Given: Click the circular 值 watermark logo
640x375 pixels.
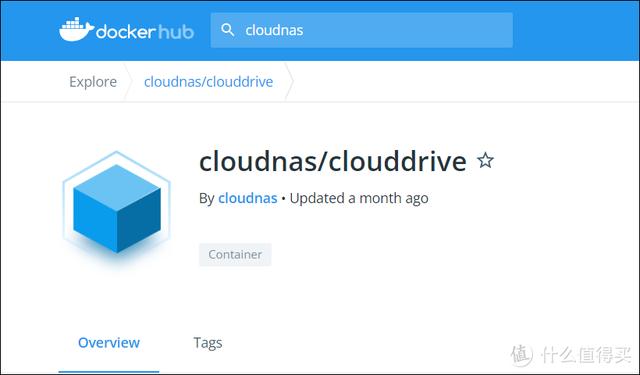Looking at the screenshot, I should pyautogui.click(x=522, y=354).
